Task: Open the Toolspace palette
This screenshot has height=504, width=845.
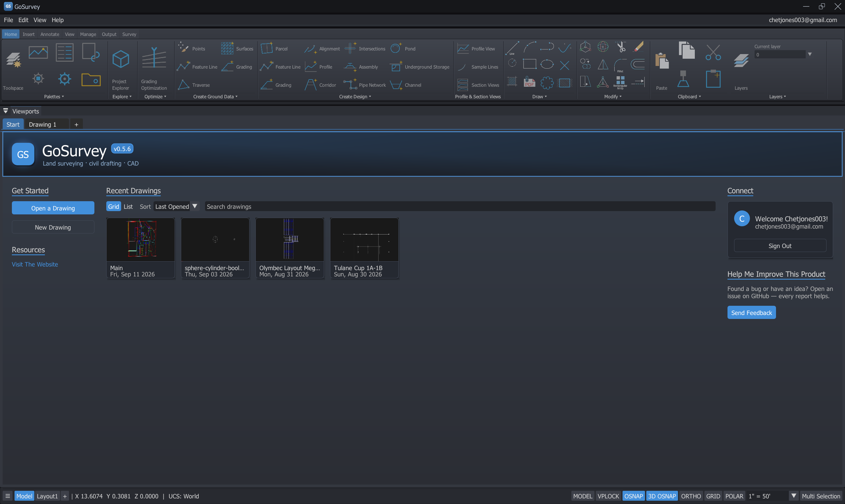Action: click(x=13, y=66)
